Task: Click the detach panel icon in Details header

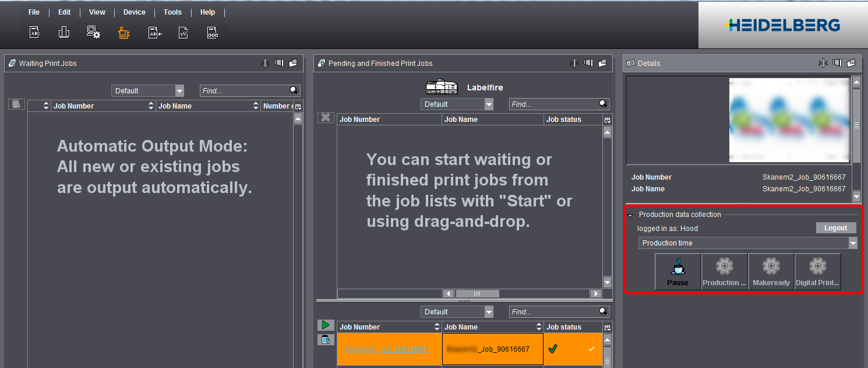Action: coord(851,63)
